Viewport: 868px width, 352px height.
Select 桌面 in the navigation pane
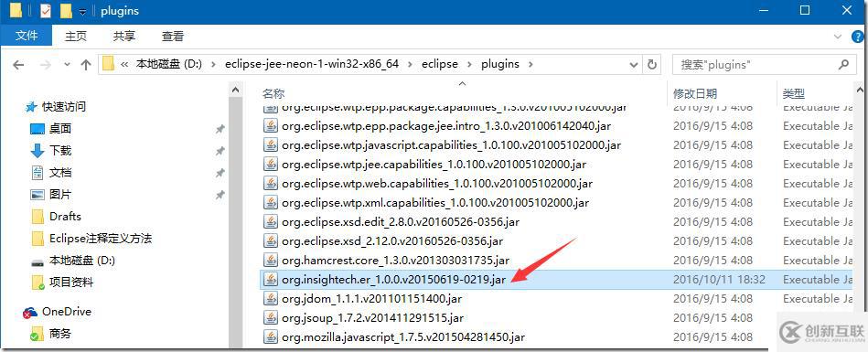click(x=60, y=128)
